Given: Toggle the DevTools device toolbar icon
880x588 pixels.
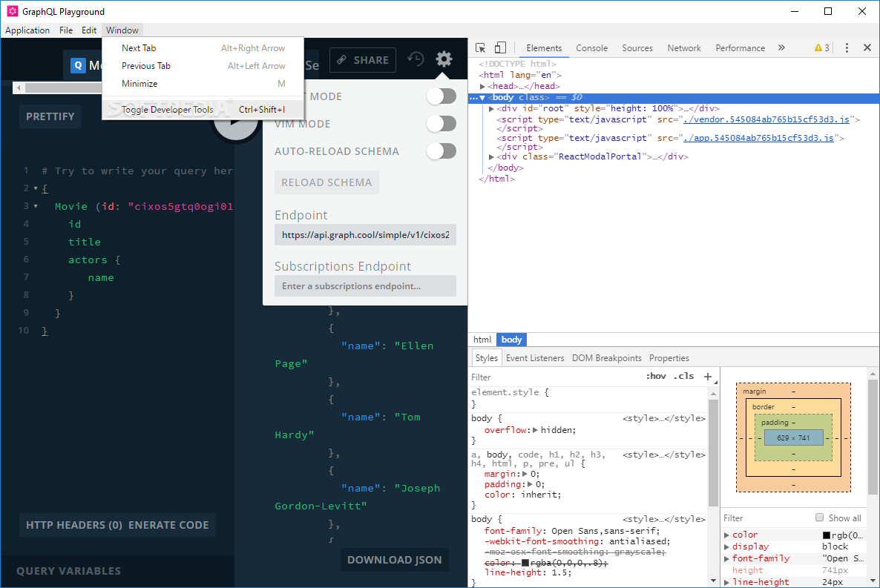Looking at the screenshot, I should coord(500,47).
